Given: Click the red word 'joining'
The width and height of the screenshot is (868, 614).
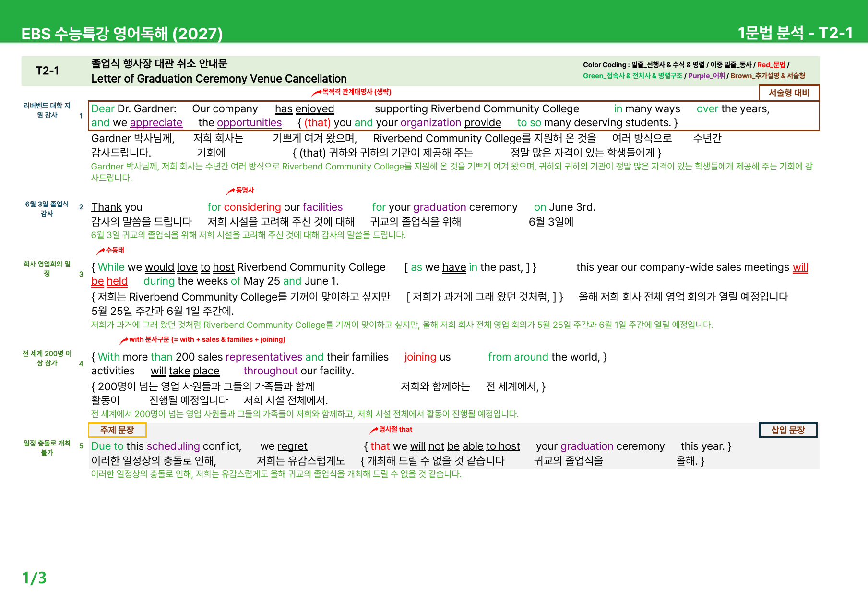Looking at the screenshot, I should click(420, 357).
